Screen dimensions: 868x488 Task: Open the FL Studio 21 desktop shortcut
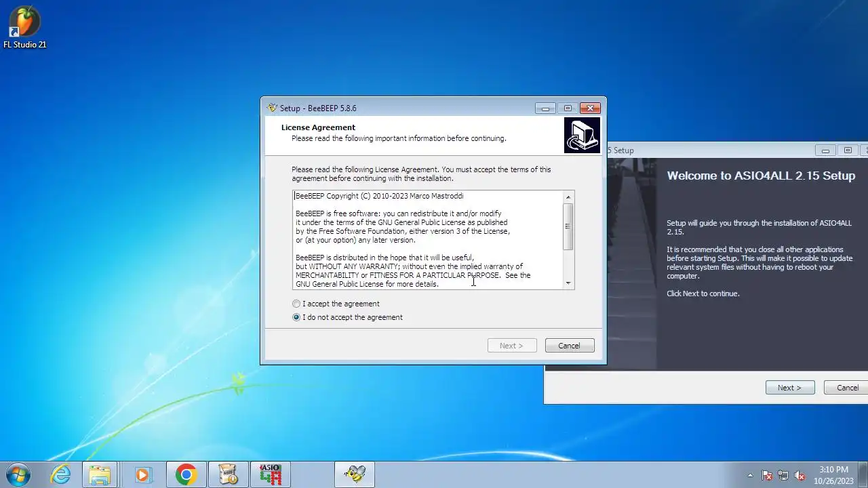[24, 28]
